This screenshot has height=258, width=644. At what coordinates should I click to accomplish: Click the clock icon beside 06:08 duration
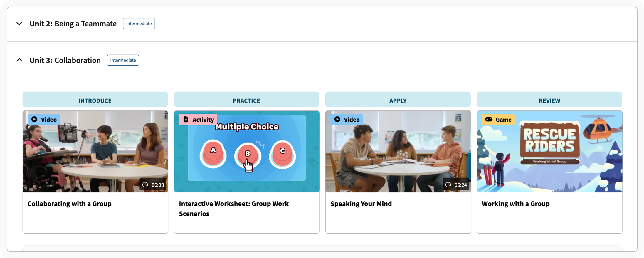click(x=145, y=185)
